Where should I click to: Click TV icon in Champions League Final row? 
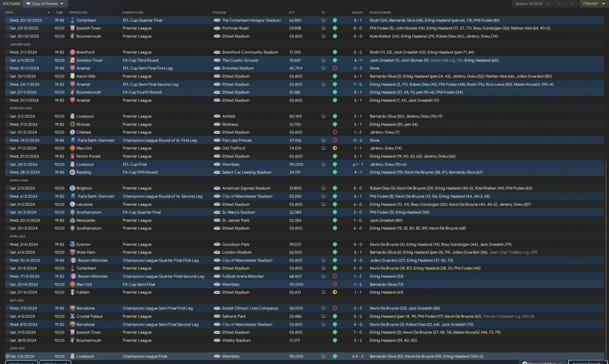click(324, 356)
